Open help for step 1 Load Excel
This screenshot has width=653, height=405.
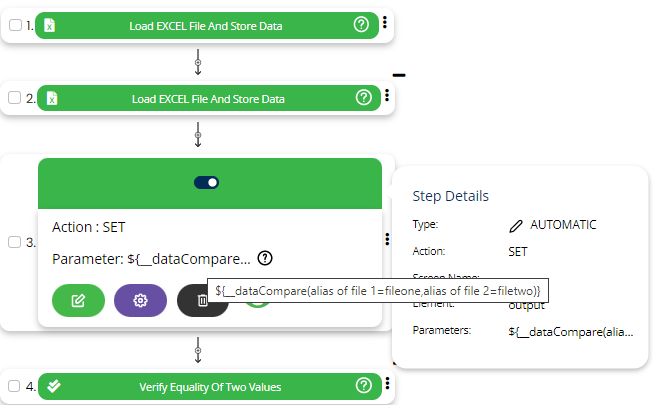(x=362, y=26)
